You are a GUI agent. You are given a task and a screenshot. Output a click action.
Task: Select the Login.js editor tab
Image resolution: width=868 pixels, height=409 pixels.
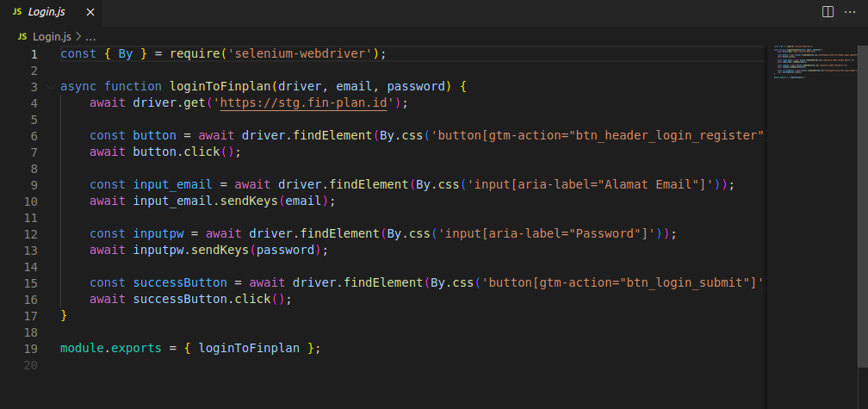coord(47,12)
